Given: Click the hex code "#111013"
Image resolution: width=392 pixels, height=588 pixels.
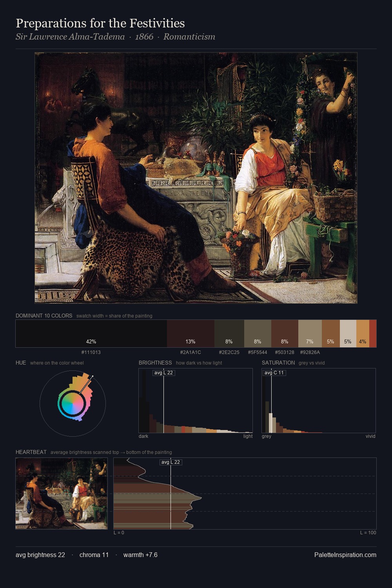Looking at the screenshot, I should coord(91,352).
